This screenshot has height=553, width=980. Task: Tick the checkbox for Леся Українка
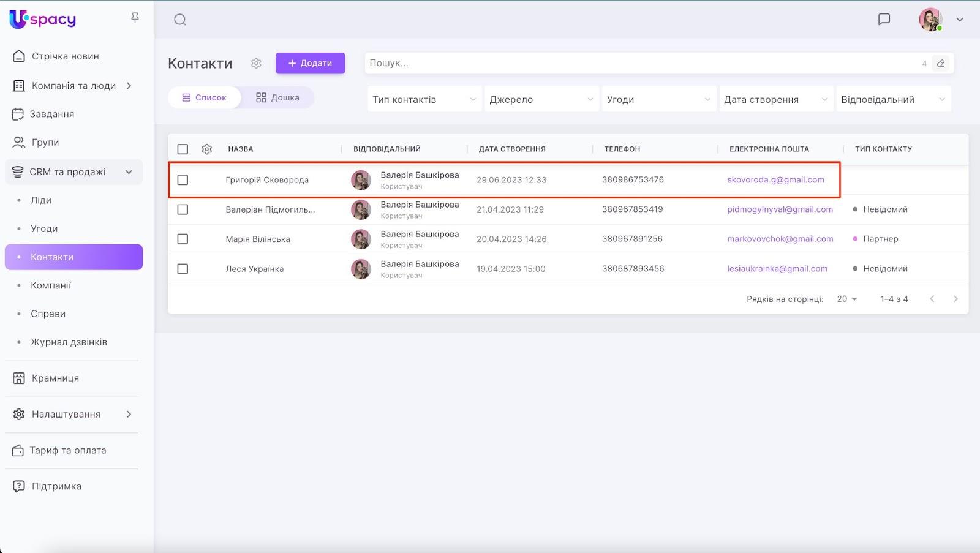[183, 269]
